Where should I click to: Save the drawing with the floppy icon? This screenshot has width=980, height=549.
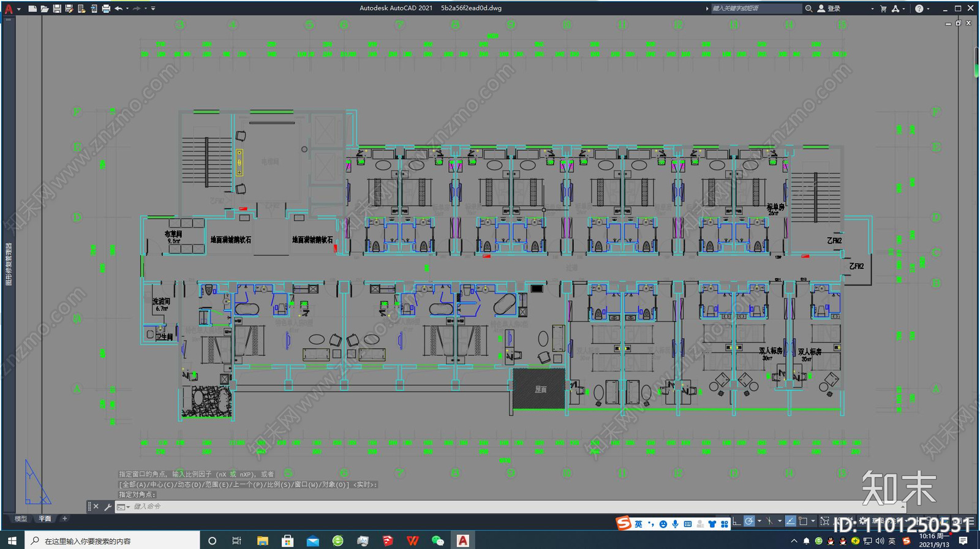click(57, 9)
